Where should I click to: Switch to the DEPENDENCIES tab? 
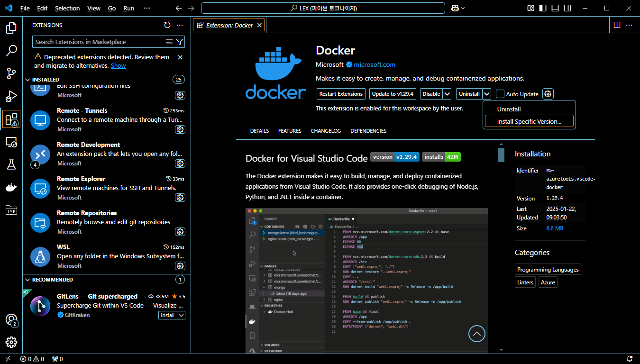(368, 131)
